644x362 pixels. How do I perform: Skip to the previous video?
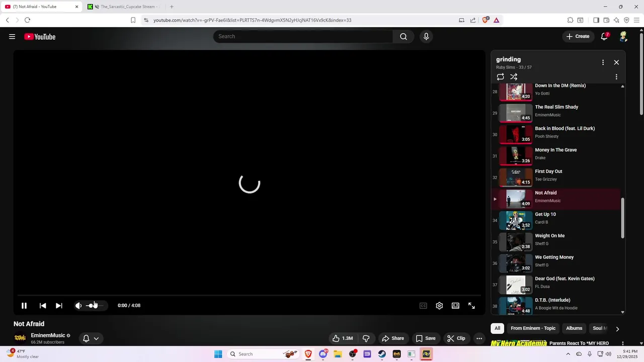coord(43,305)
